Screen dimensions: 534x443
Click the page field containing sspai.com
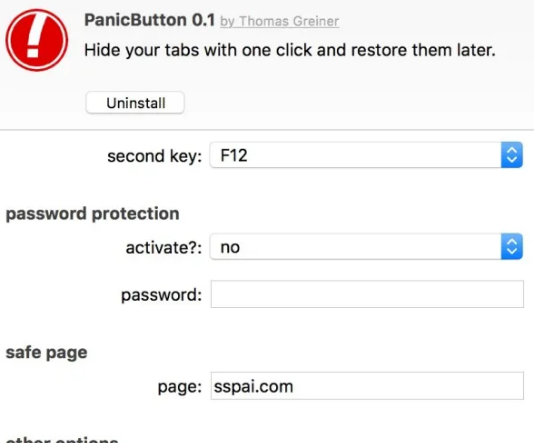367,386
